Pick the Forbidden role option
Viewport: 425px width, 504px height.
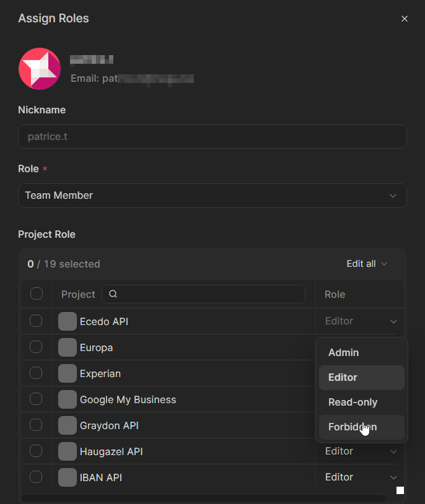[x=353, y=427]
